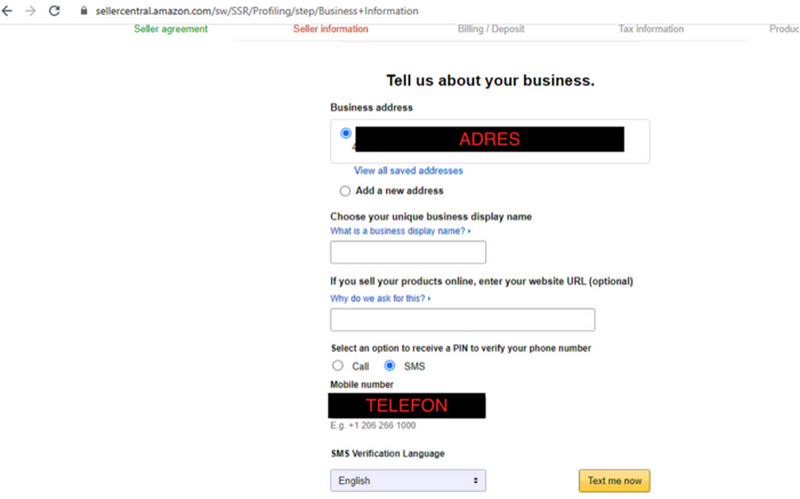The height and width of the screenshot is (499, 800).
Task: Choose SMS to receive the PIN
Action: [390, 366]
